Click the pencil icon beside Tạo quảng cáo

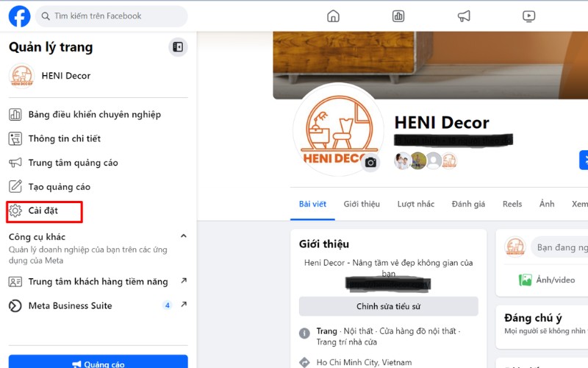coord(15,186)
